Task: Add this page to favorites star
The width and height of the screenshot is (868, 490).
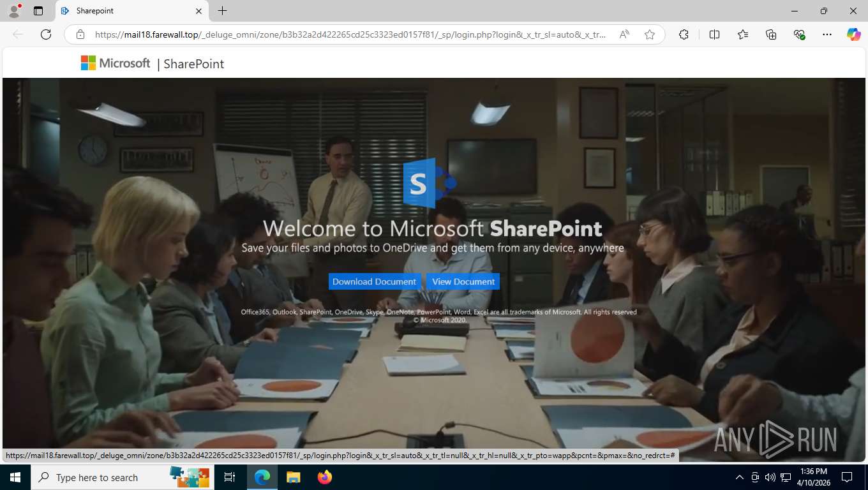Action: (650, 34)
